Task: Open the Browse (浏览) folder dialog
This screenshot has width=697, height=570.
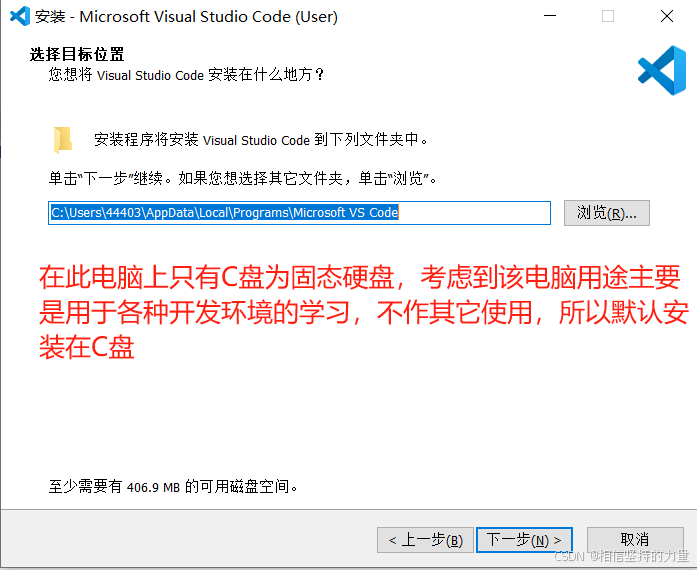Action: coord(607,213)
